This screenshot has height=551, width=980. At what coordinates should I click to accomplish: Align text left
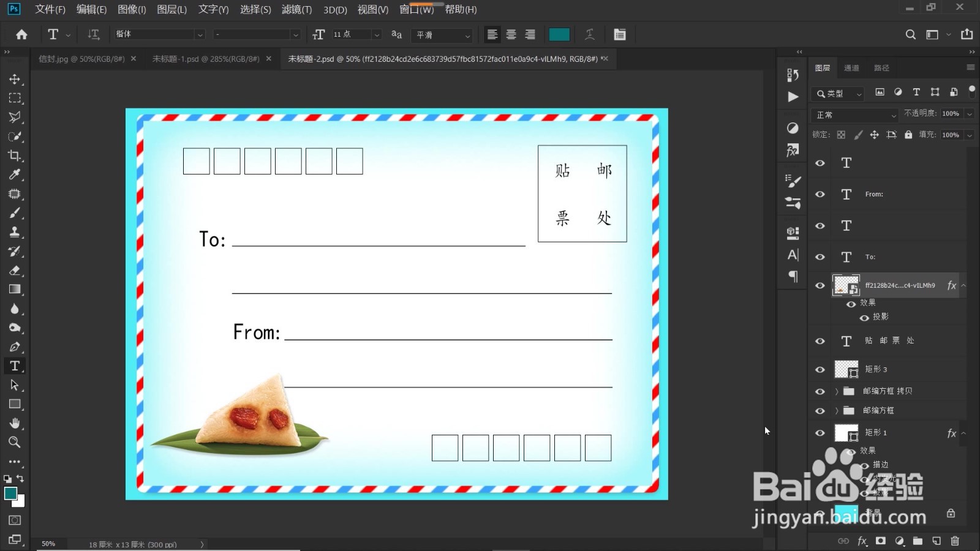coord(492,35)
